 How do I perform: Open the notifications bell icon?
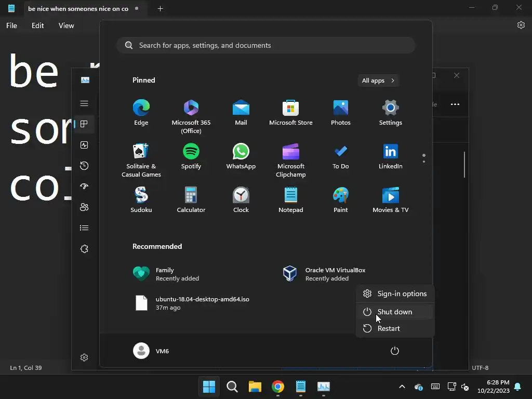(x=518, y=387)
